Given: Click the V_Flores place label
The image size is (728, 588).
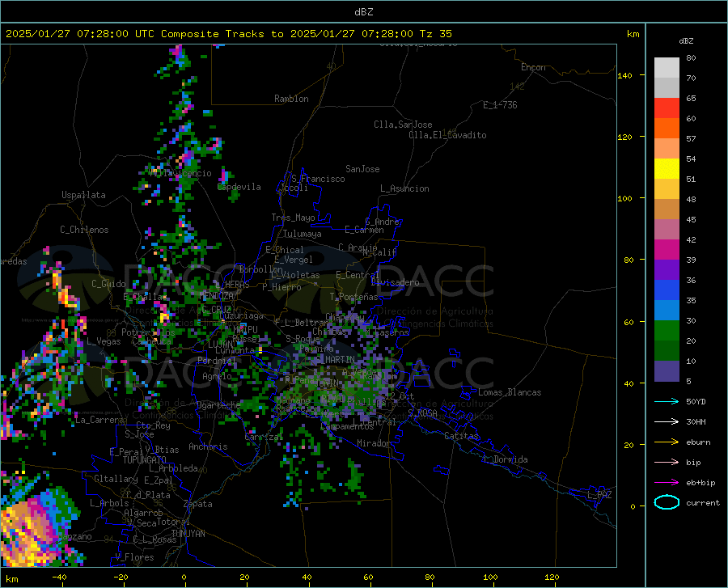Looking at the screenshot, I should point(134,557).
